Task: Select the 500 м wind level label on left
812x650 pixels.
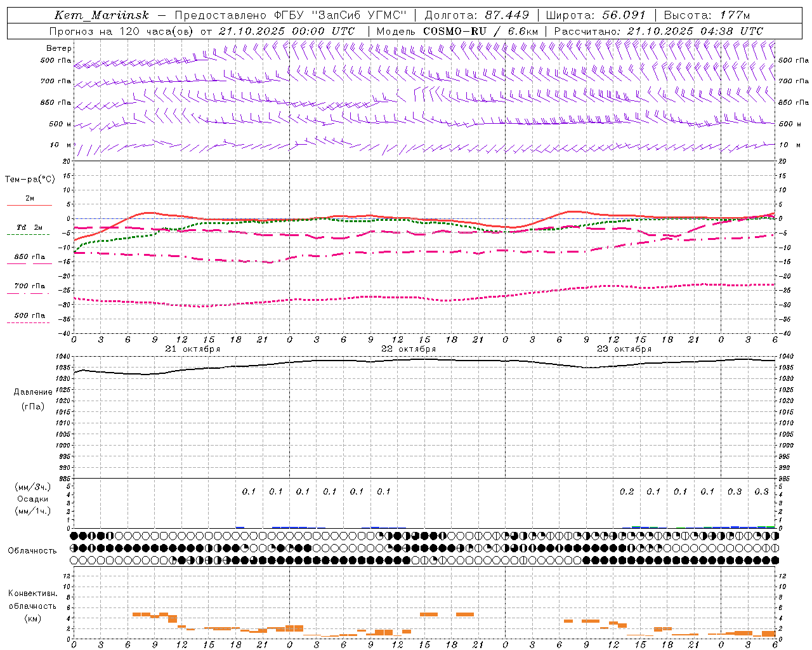Action: 60,124
